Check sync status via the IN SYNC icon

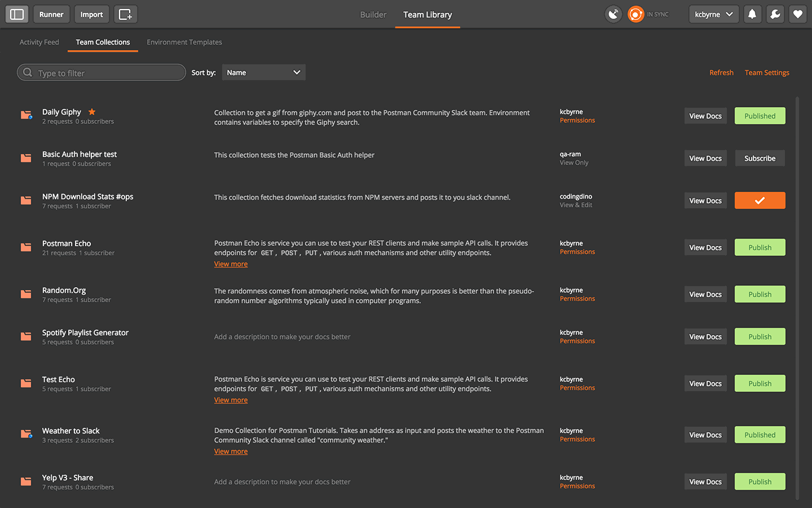click(636, 14)
